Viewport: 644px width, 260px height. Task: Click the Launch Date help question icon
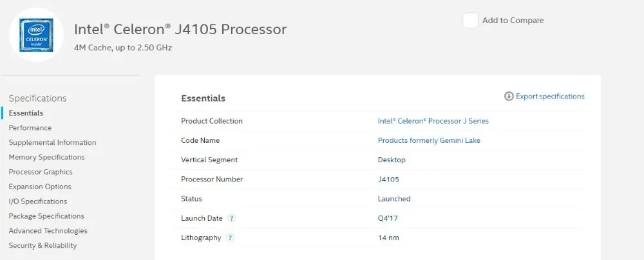(231, 218)
